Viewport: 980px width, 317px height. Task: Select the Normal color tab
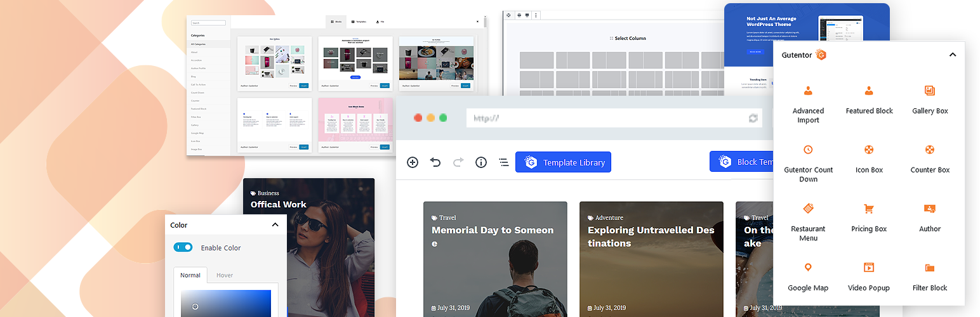point(190,275)
